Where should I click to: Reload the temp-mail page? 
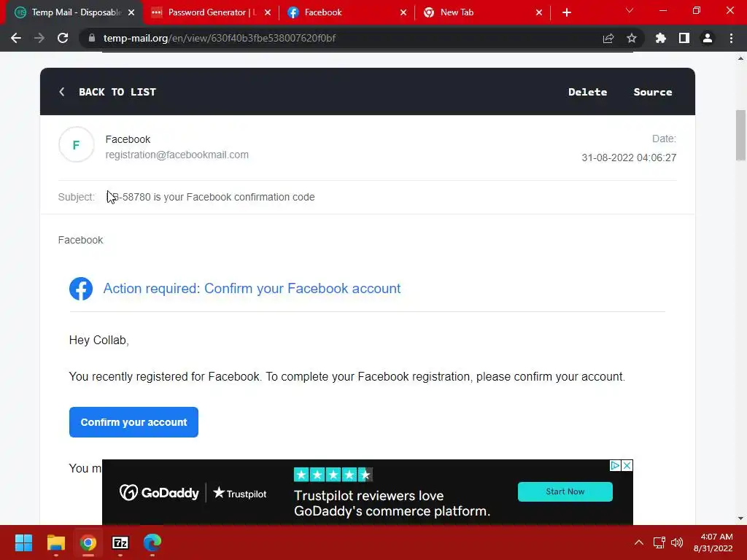63,38
